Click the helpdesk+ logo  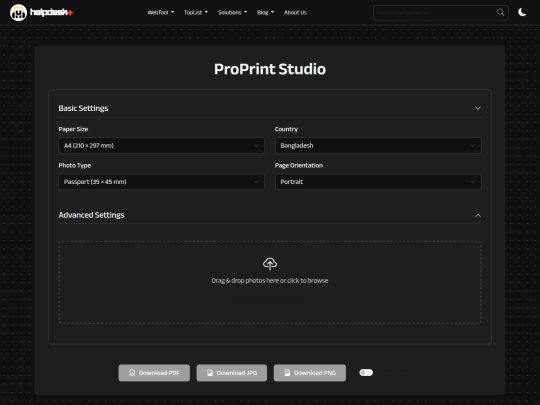tap(41, 12)
